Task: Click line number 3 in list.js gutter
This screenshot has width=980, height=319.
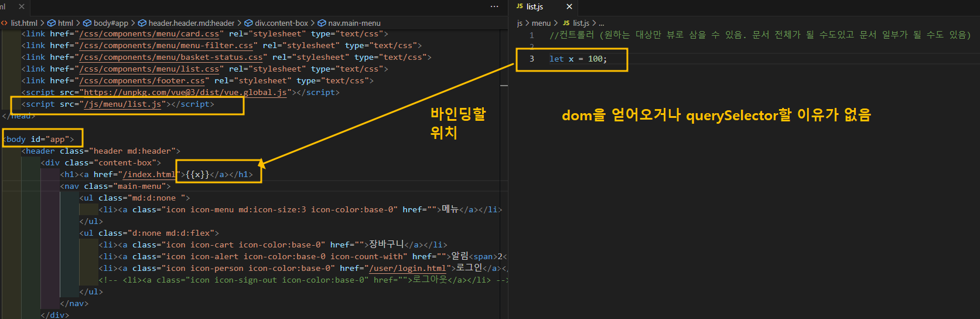Action: tap(532, 59)
